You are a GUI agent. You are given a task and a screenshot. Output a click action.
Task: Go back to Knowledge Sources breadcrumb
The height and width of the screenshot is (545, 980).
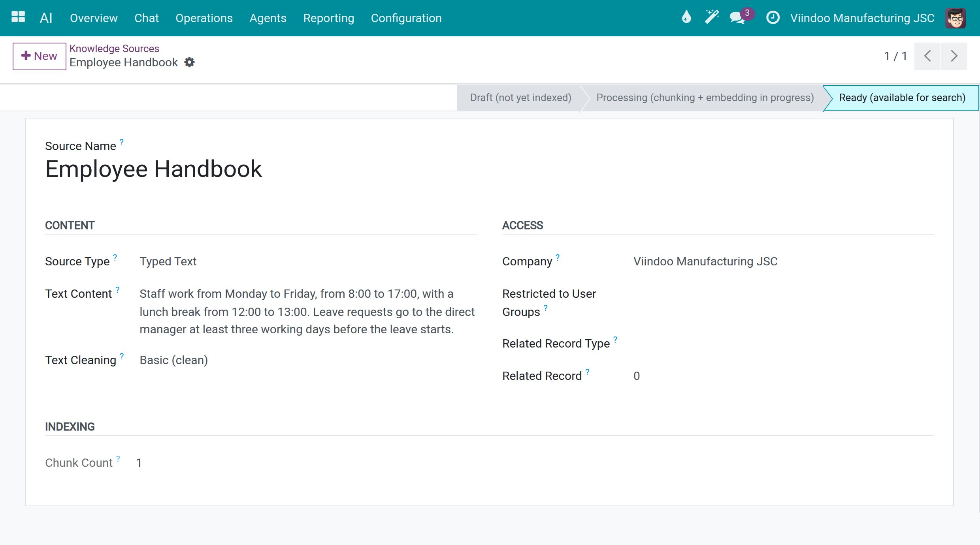(x=114, y=48)
